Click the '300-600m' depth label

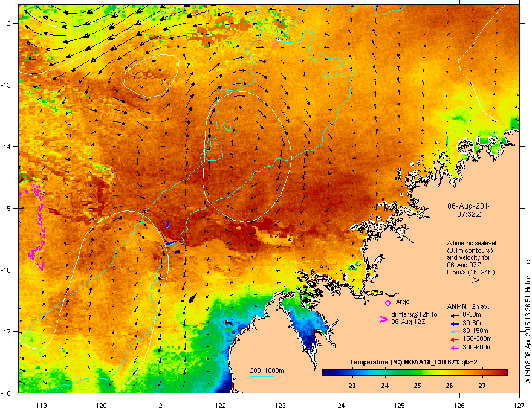pyautogui.click(x=477, y=348)
